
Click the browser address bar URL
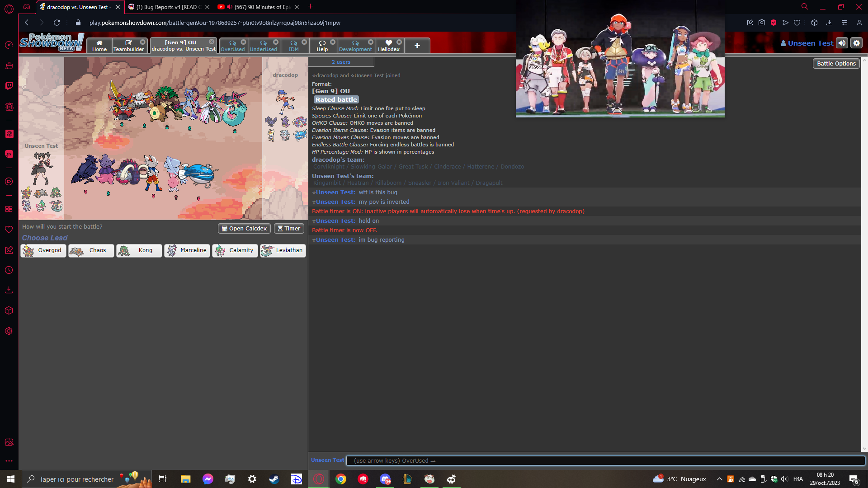tap(215, 23)
